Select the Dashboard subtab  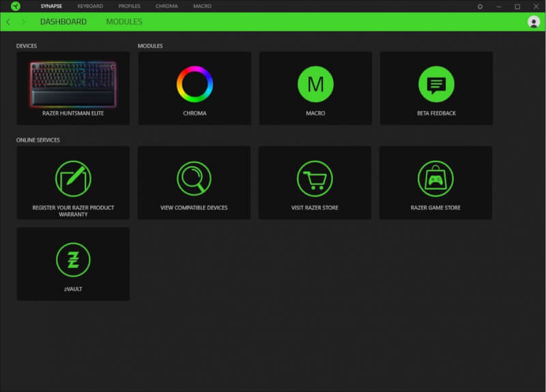[63, 22]
